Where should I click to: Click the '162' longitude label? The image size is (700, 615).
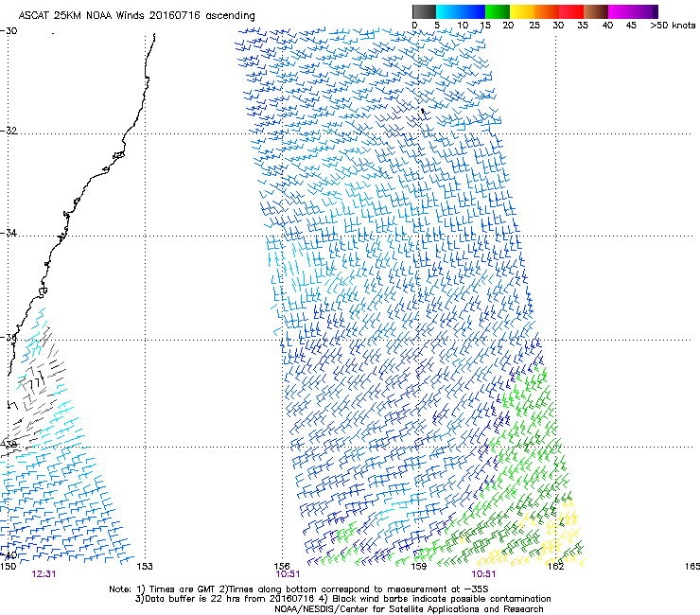coord(555,567)
